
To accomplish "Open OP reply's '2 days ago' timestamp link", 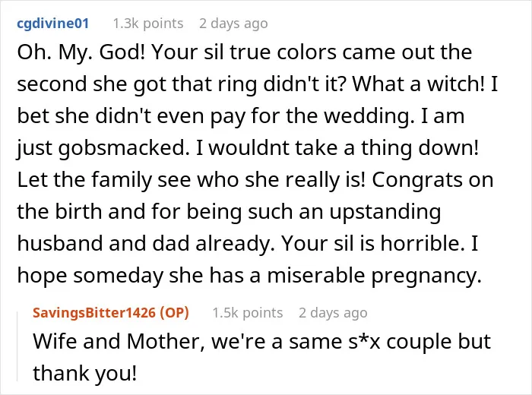I will tap(333, 313).
